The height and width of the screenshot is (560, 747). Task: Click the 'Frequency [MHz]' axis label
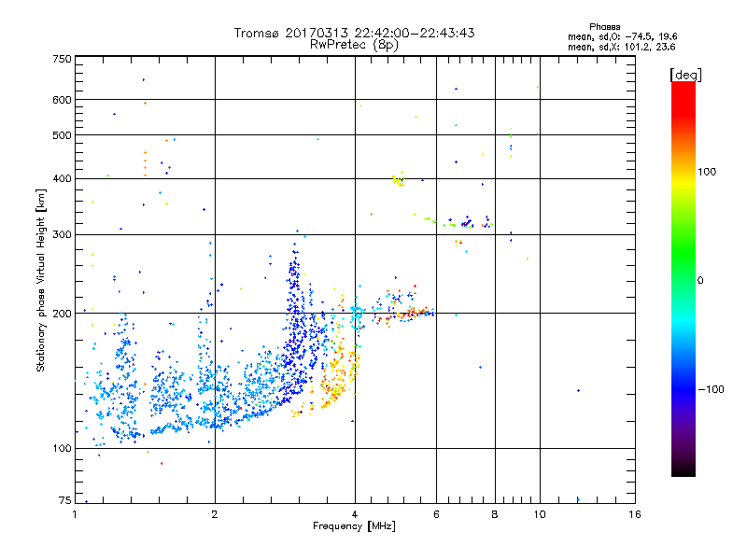tap(354, 526)
